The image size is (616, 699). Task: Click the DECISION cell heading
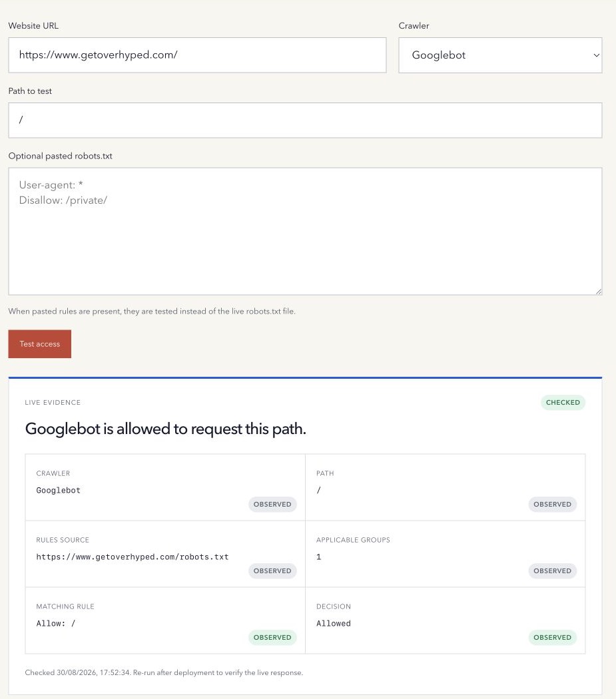point(334,606)
